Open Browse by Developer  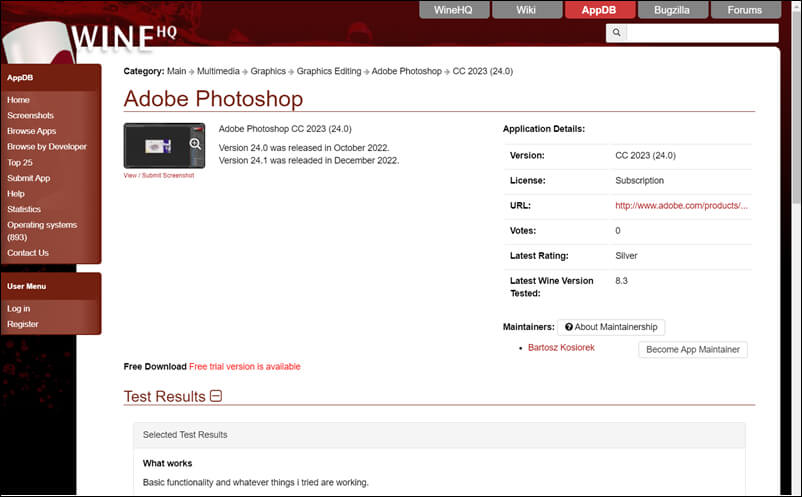(x=47, y=147)
